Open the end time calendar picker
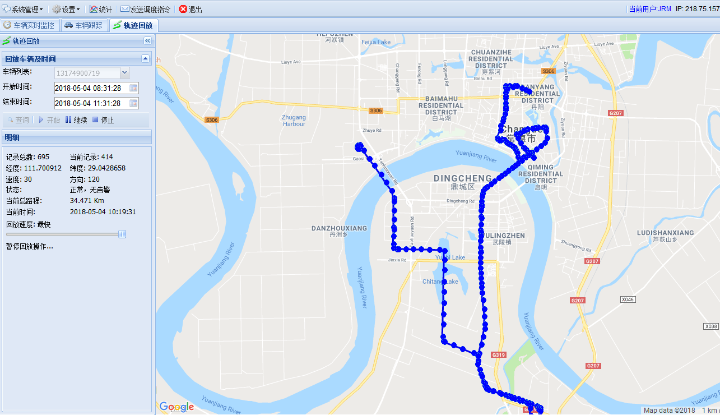Viewport: 720px width, 415px height. click(133, 103)
